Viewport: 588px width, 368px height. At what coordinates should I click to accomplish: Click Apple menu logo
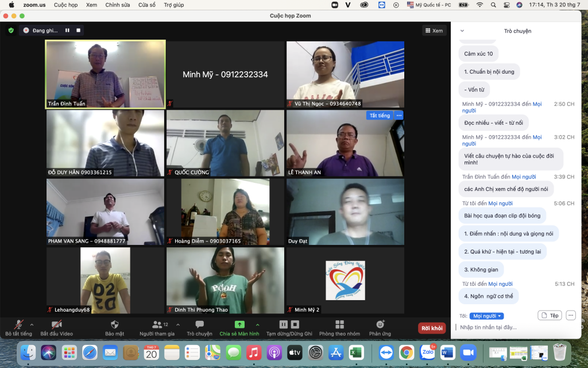[11, 5]
